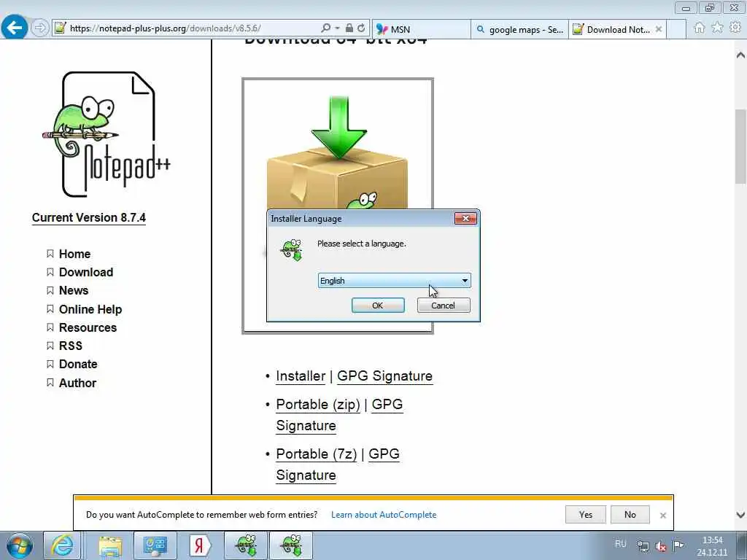Image resolution: width=747 pixels, height=560 pixels.
Task: Click the search magnifier in address bar
Action: (x=326, y=28)
